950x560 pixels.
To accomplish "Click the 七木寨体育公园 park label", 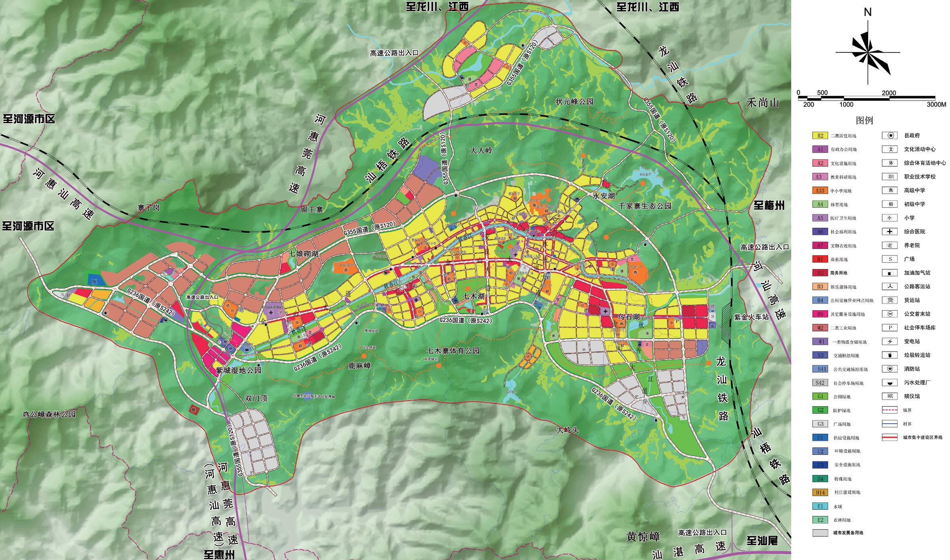I will 452,351.
